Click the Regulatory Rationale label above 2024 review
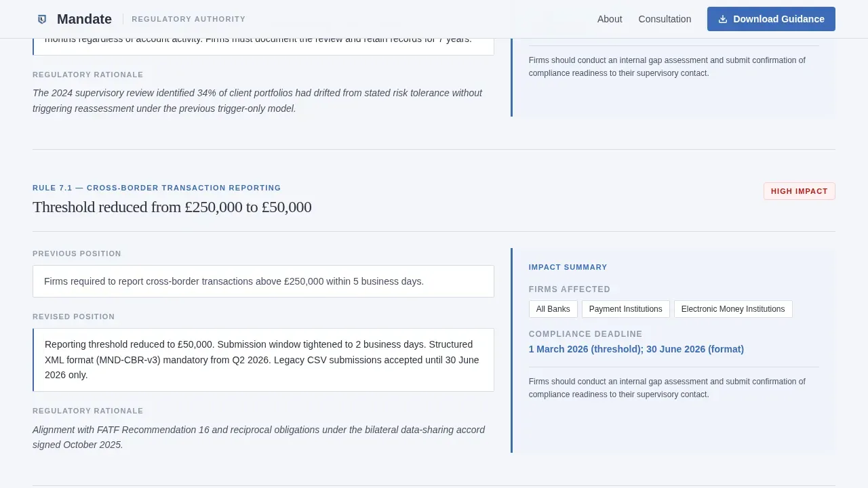This screenshot has width=868, height=488. pos(88,75)
